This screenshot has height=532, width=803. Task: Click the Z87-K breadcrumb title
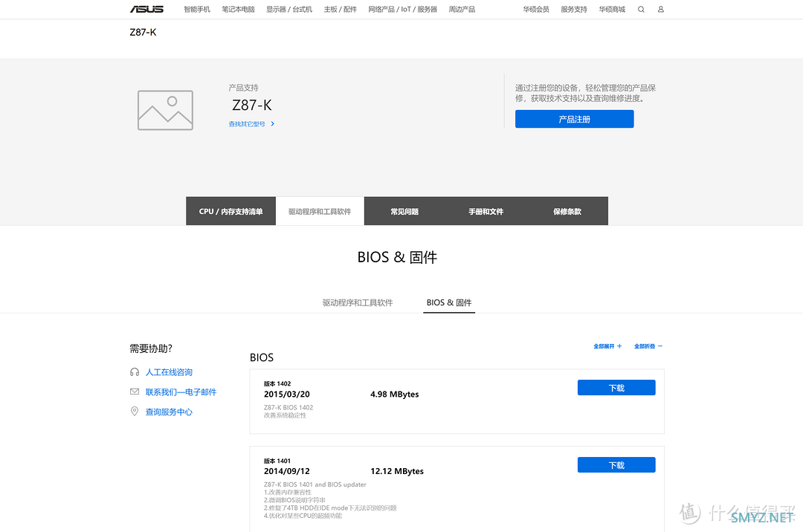coord(143,32)
